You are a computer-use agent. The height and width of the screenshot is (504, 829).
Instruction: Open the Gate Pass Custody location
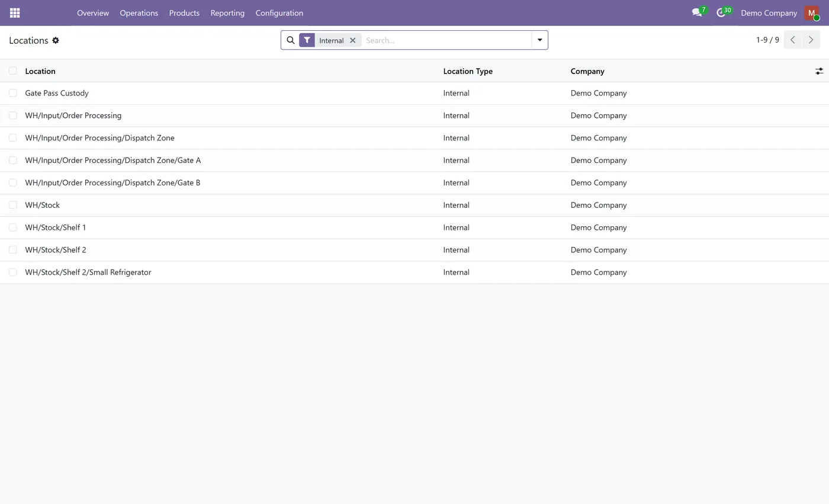(57, 93)
